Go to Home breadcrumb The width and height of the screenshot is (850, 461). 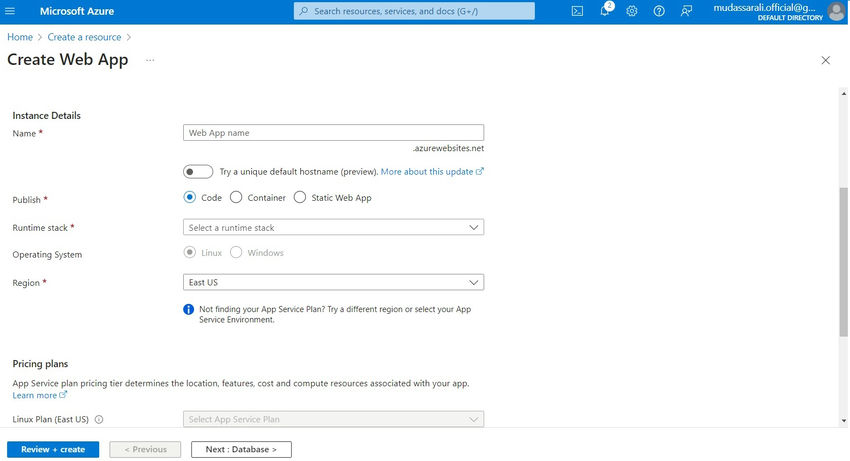coord(20,37)
